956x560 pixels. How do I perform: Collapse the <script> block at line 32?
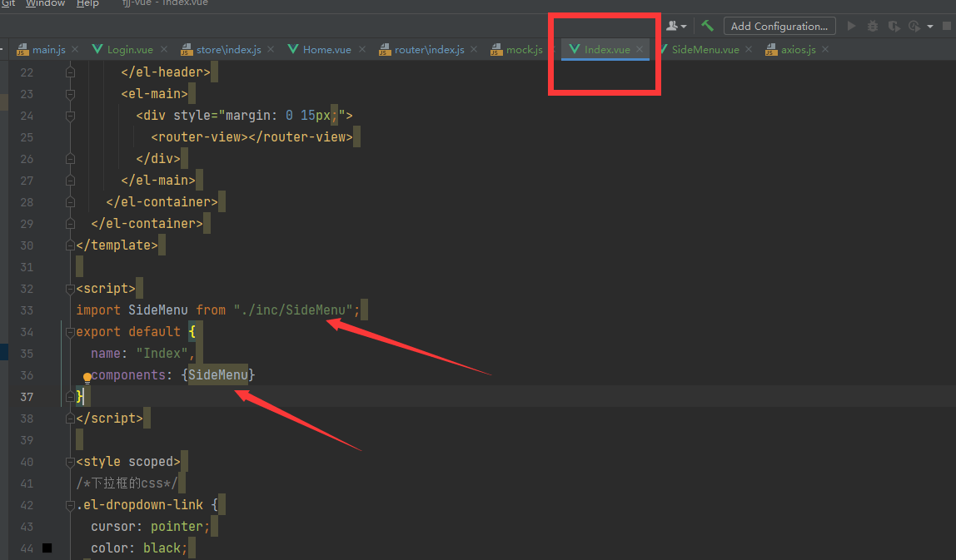(x=70, y=289)
